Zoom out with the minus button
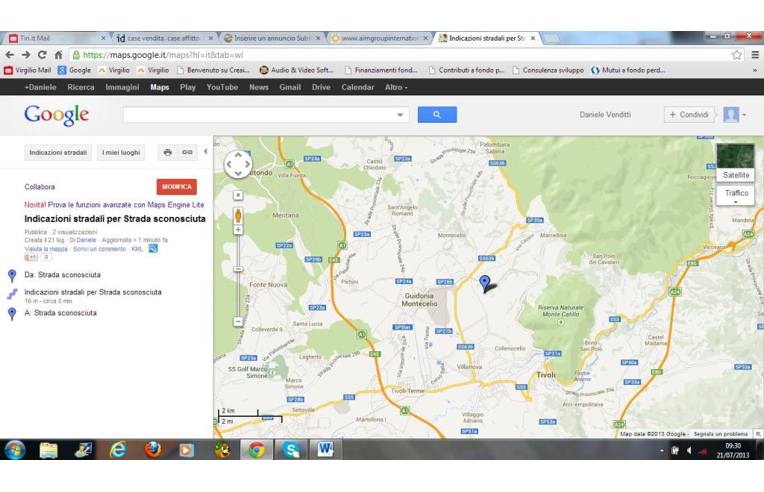 coord(238,321)
